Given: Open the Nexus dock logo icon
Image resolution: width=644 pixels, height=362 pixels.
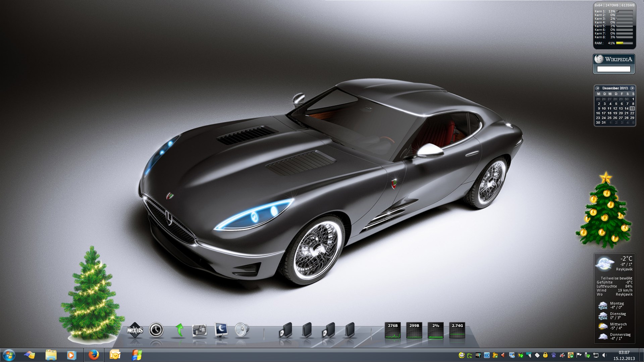Looking at the screenshot, I should (x=135, y=330).
